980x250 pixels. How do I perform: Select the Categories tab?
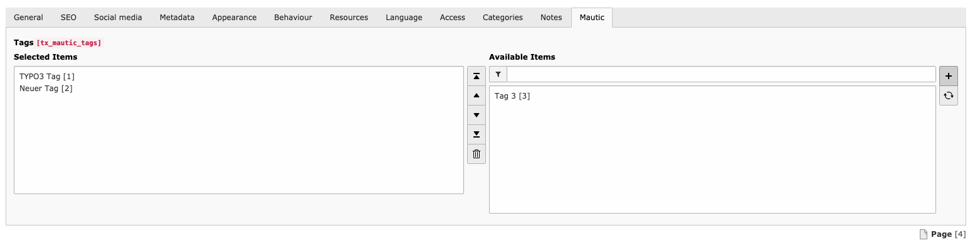503,18
